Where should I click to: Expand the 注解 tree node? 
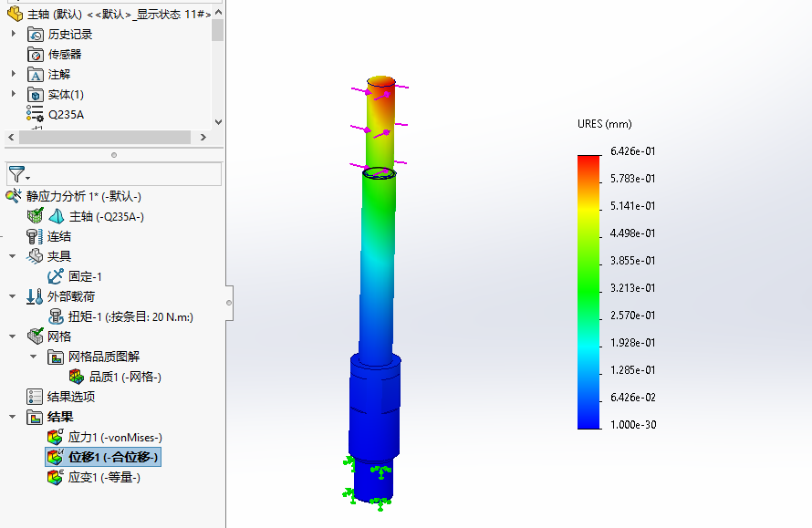(x=14, y=74)
